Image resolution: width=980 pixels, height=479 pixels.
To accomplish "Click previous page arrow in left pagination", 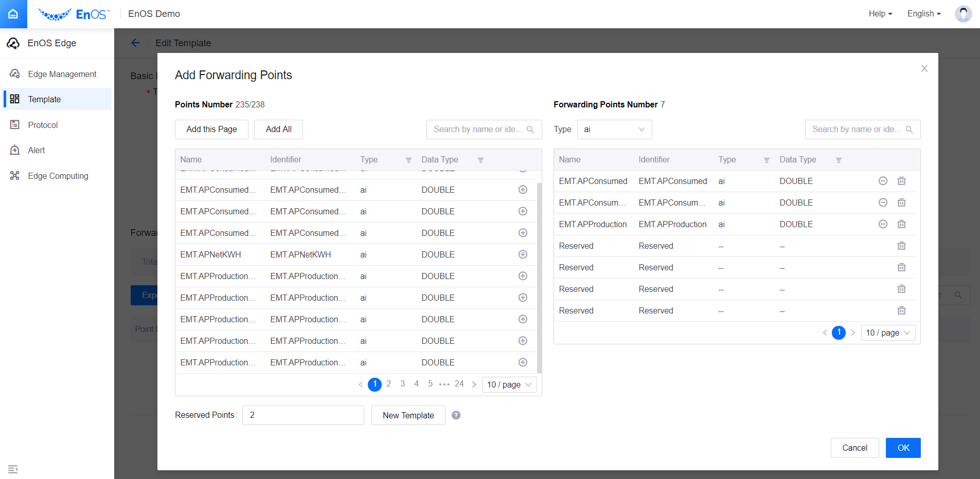I will (x=361, y=384).
